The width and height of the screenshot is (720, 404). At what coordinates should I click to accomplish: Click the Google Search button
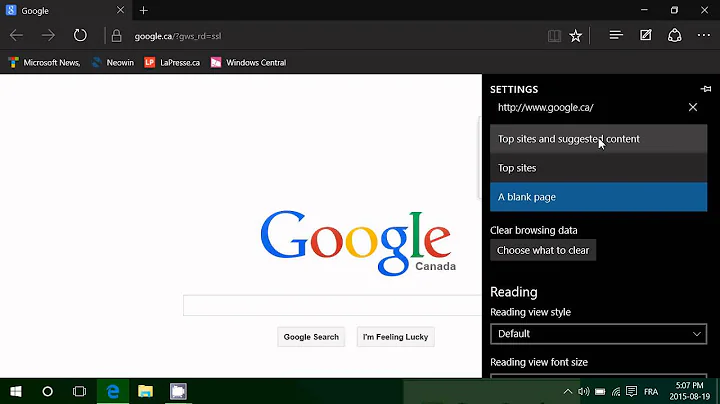click(311, 337)
